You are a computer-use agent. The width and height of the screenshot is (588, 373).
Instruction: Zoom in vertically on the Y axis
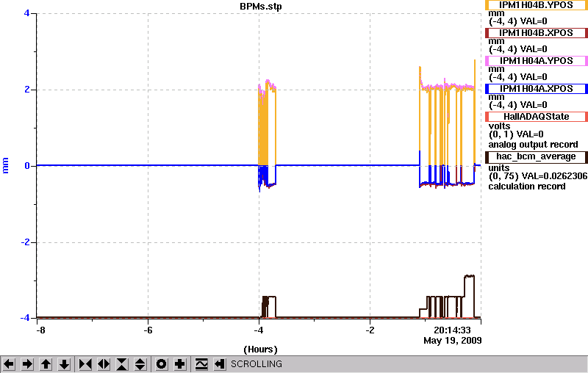(122, 364)
